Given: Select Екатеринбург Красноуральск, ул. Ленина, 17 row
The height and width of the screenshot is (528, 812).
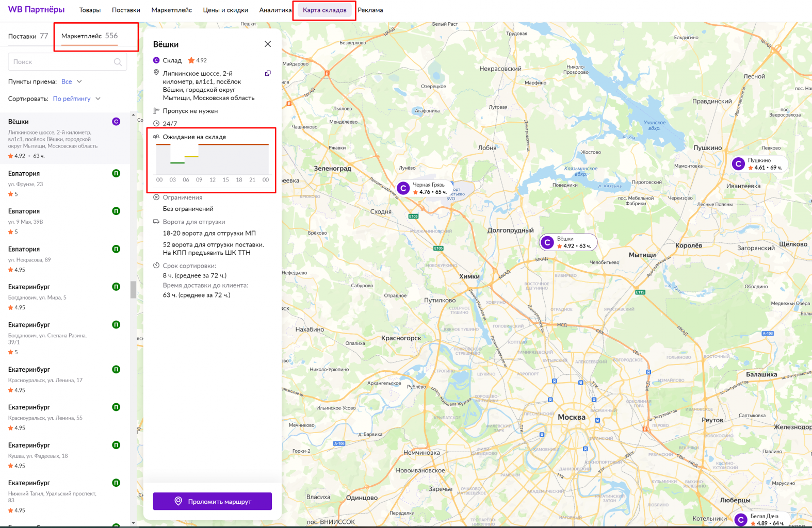Looking at the screenshot, I should click(65, 379).
